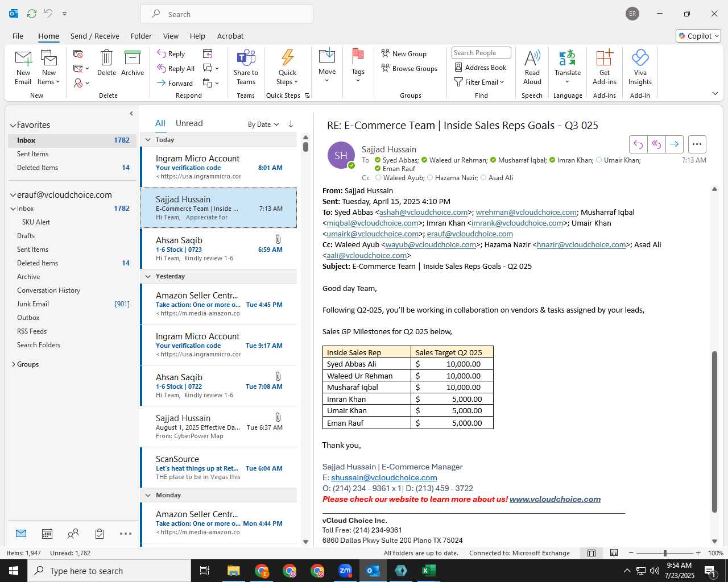Open www.vcloudchoice.com website link

tap(555, 500)
